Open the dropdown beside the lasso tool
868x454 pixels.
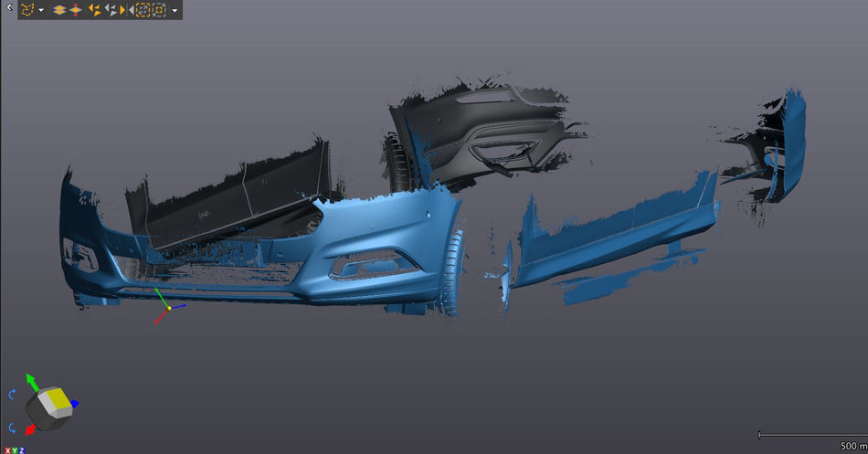(x=41, y=10)
